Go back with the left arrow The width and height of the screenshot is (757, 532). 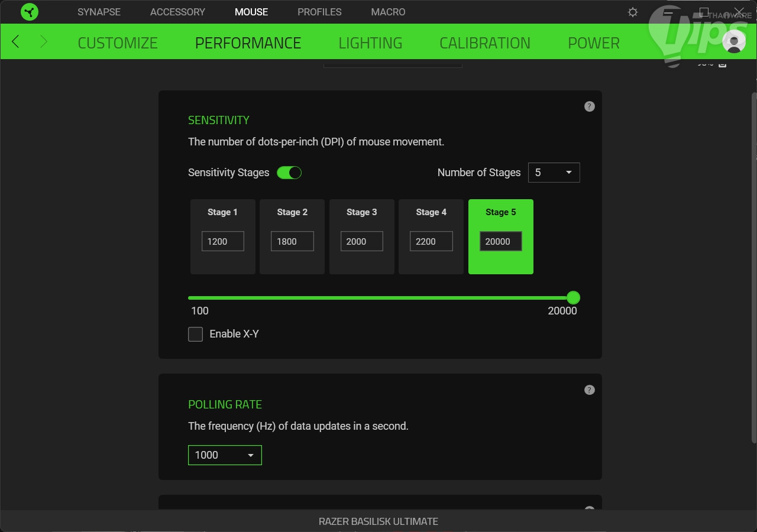(x=16, y=41)
